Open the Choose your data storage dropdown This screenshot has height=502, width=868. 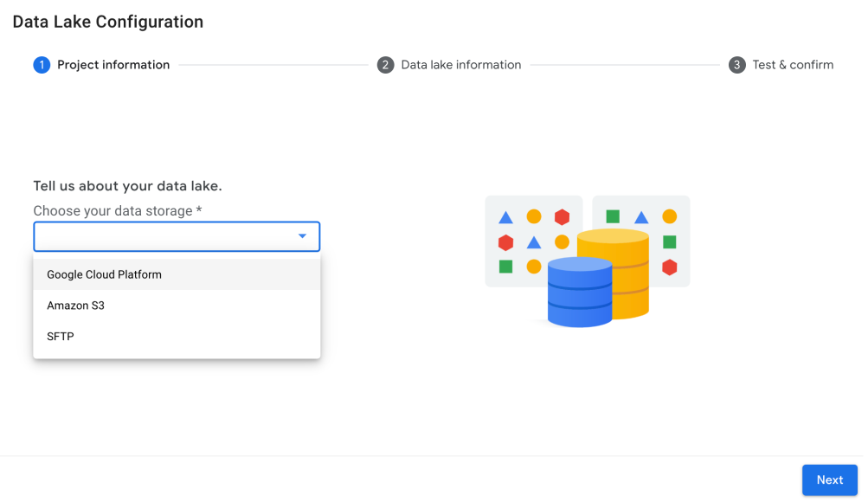[177, 235]
